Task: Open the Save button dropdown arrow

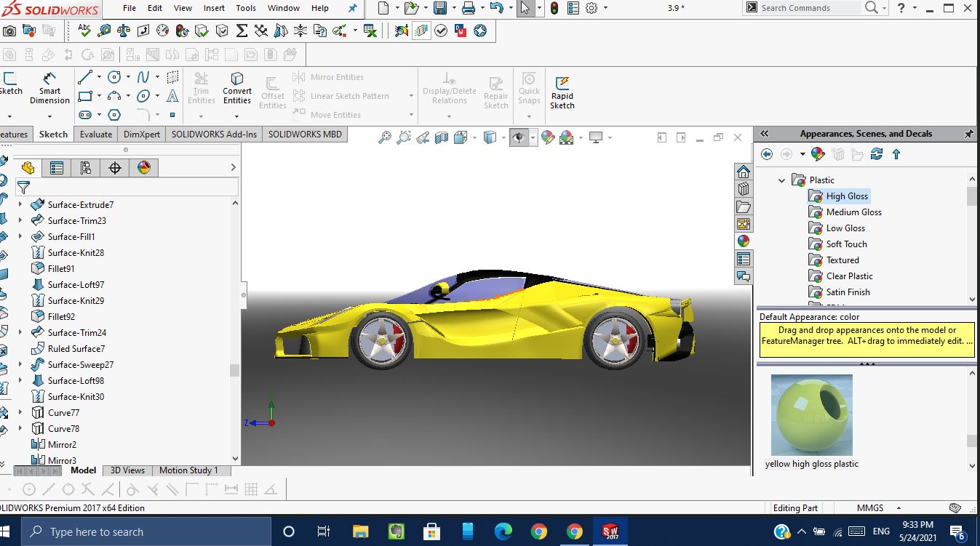Action: tap(453, 9)
